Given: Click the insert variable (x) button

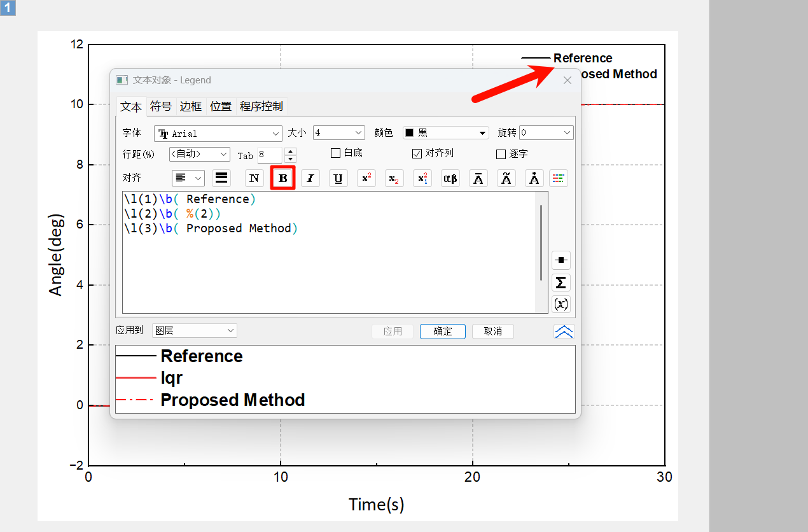Looking at the screenshot, I should pos(561,304).
